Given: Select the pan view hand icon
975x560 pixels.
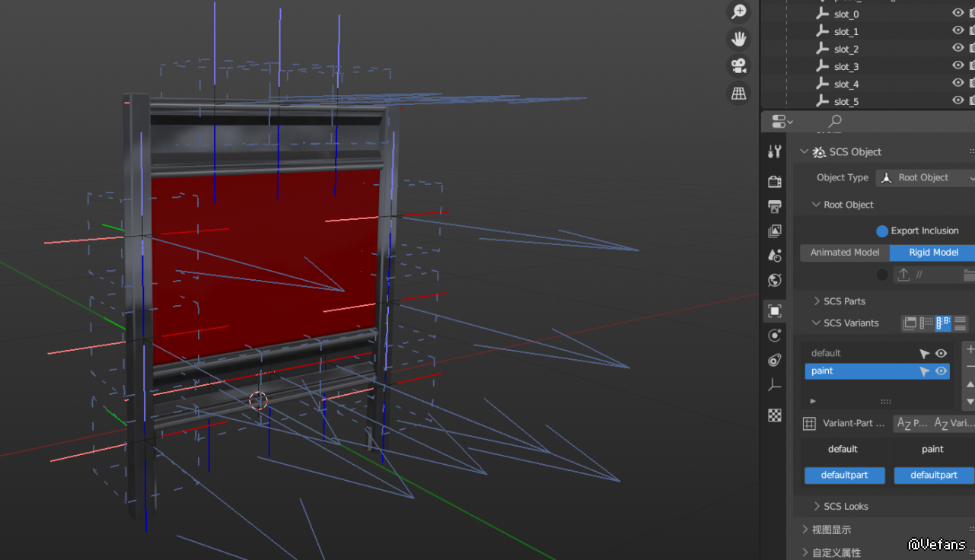Looking at the screenshot, I should (738, 39).
